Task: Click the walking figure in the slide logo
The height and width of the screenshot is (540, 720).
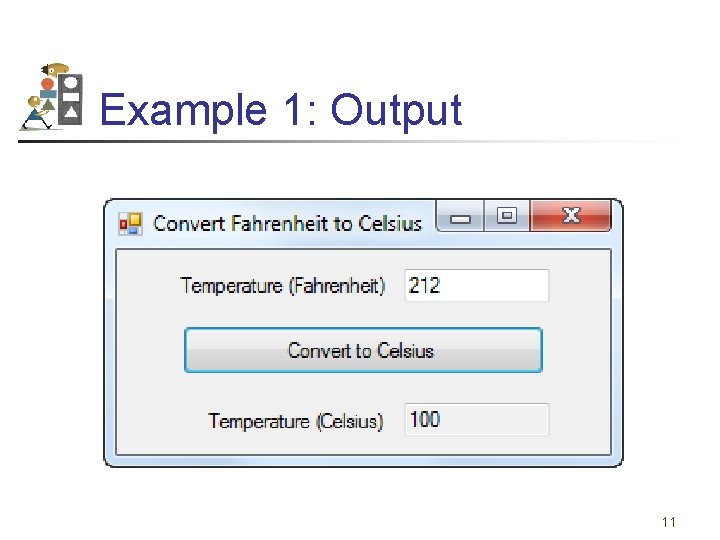Action: 37,112
